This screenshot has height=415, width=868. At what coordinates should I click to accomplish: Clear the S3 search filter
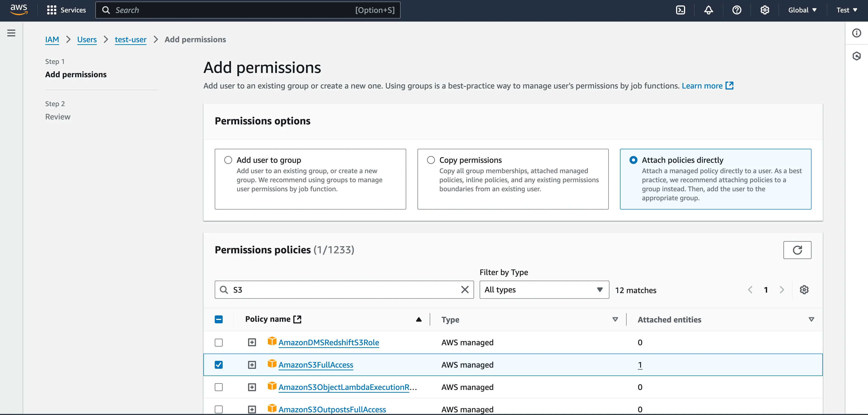click(465, 289)
